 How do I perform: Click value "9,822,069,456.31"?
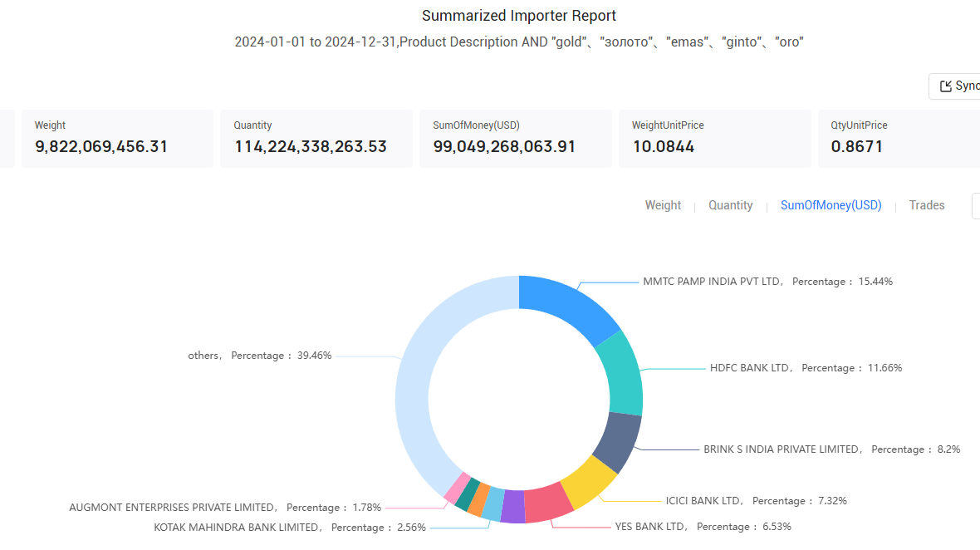[101, 146]
